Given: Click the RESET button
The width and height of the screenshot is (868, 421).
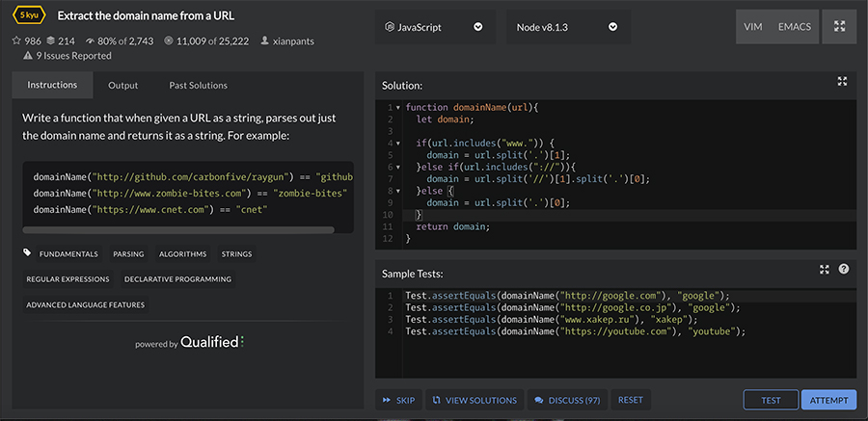Looking at the screenshot, I should [x=631, y=400].
